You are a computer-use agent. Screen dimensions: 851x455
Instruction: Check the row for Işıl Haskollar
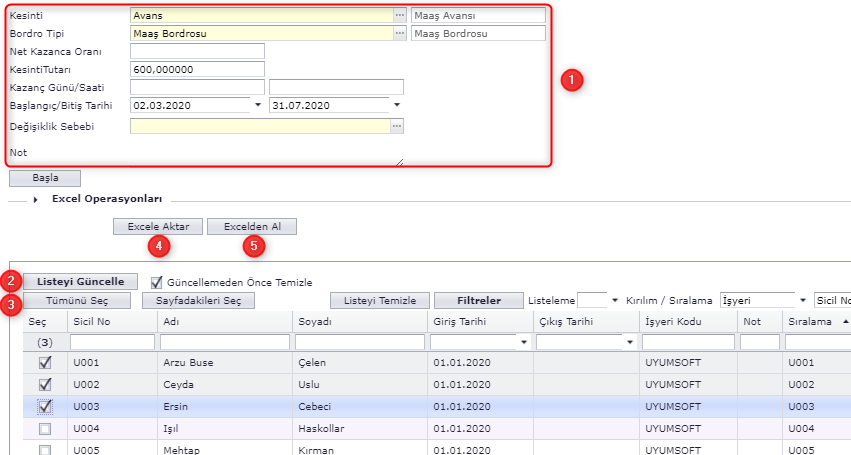[x=42, y=428]
